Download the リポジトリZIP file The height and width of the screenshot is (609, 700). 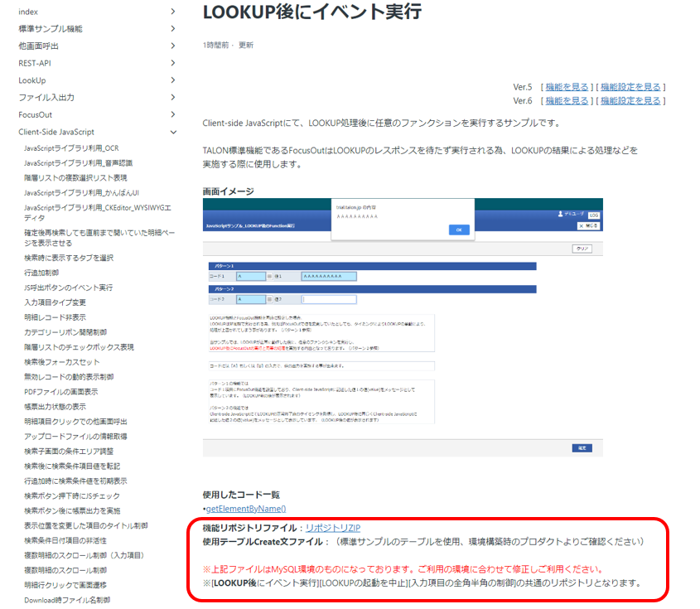click(332, 528)
